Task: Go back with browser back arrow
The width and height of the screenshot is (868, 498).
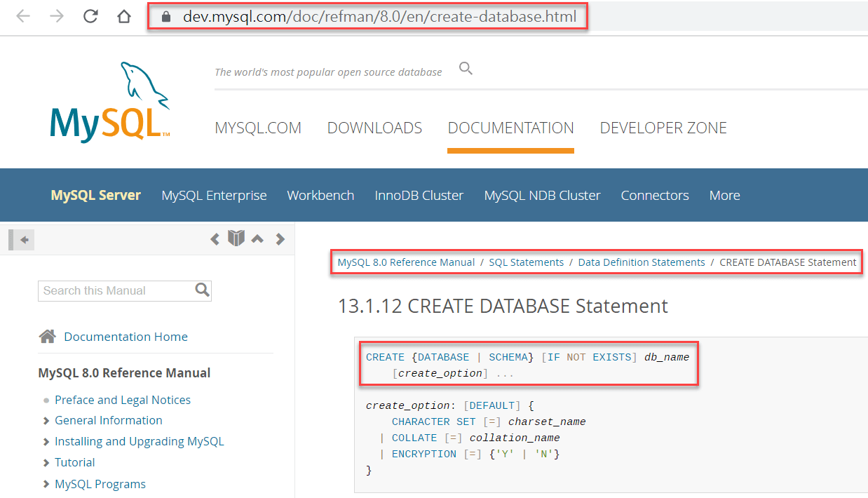Action: click(23, 17)
